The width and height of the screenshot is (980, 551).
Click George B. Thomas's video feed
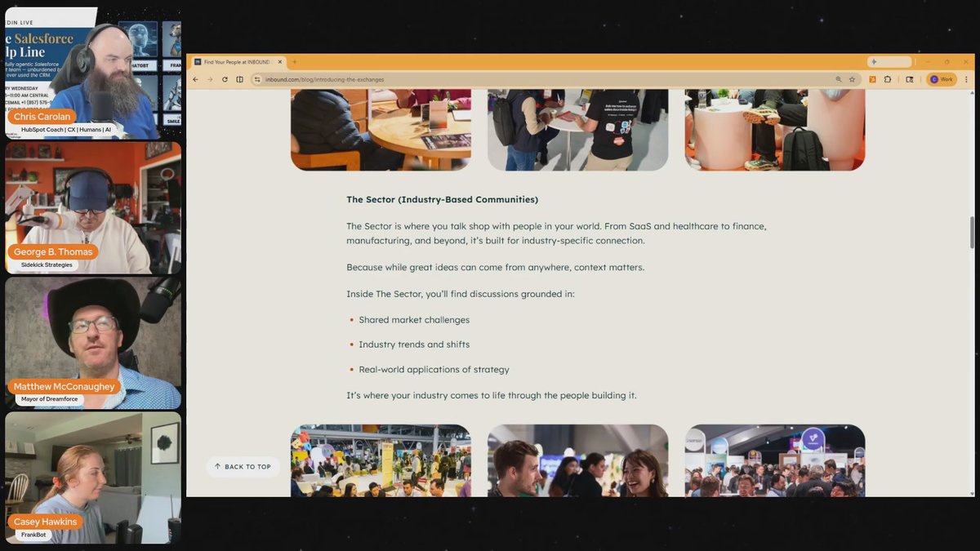[x=93, y=207]
